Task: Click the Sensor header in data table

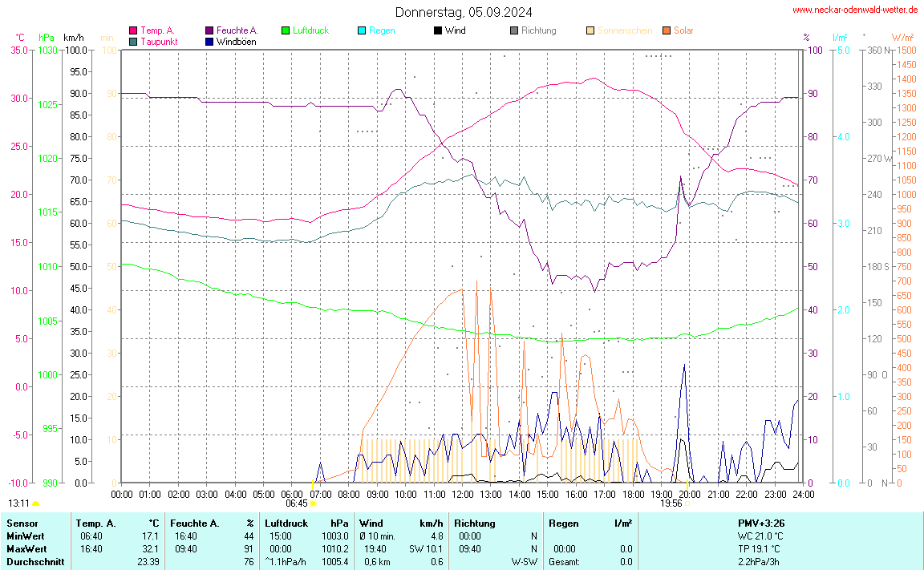Action: point(22,523)
